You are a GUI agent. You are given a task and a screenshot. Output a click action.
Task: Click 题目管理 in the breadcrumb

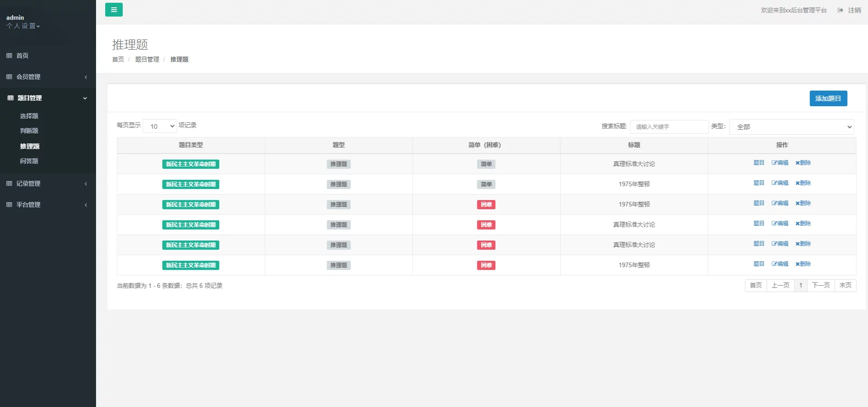[x=147, y=59]
